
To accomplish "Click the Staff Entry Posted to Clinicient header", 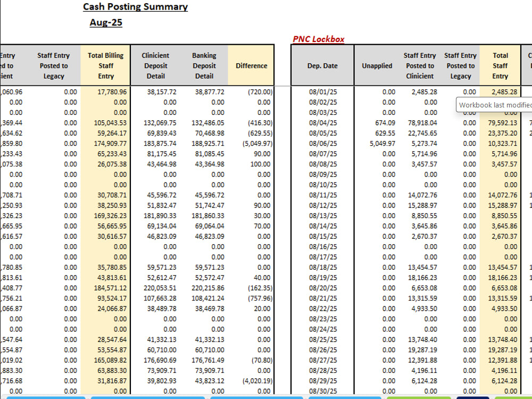I will tap(420, 65).
